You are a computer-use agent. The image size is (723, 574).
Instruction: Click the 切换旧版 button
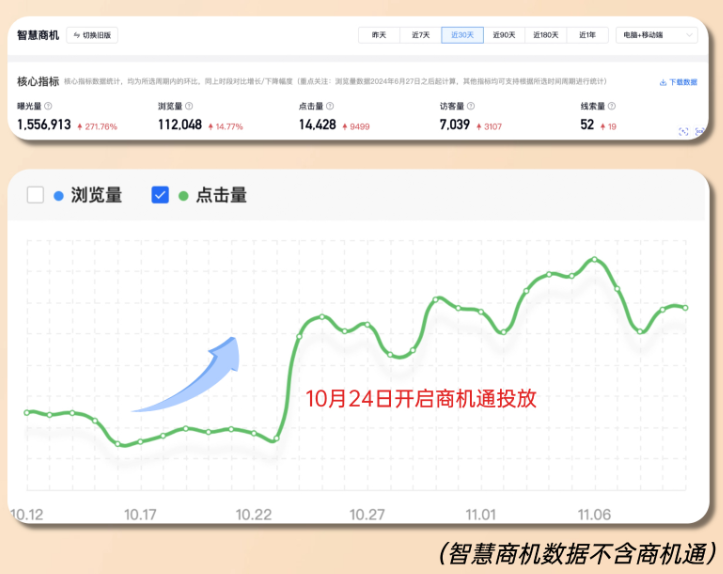point(93,35)
